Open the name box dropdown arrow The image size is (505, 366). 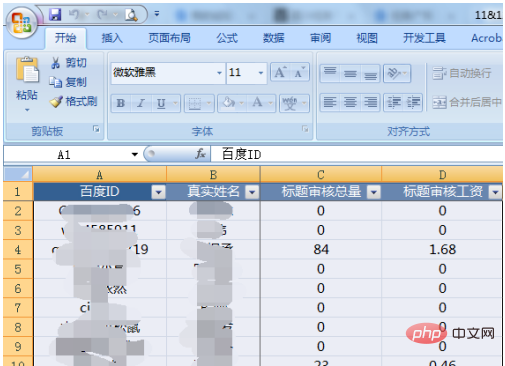(x=135, y=155)
